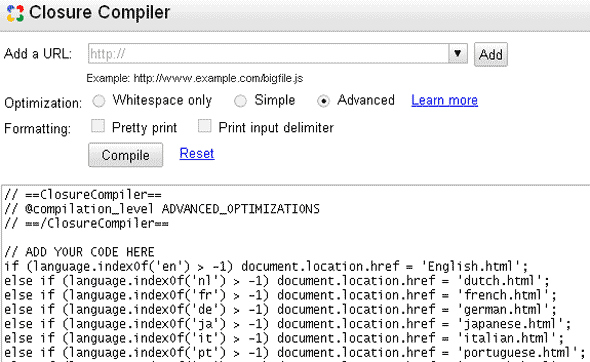Open the Learn more link
Screen dimensions: 590x362
444,100
